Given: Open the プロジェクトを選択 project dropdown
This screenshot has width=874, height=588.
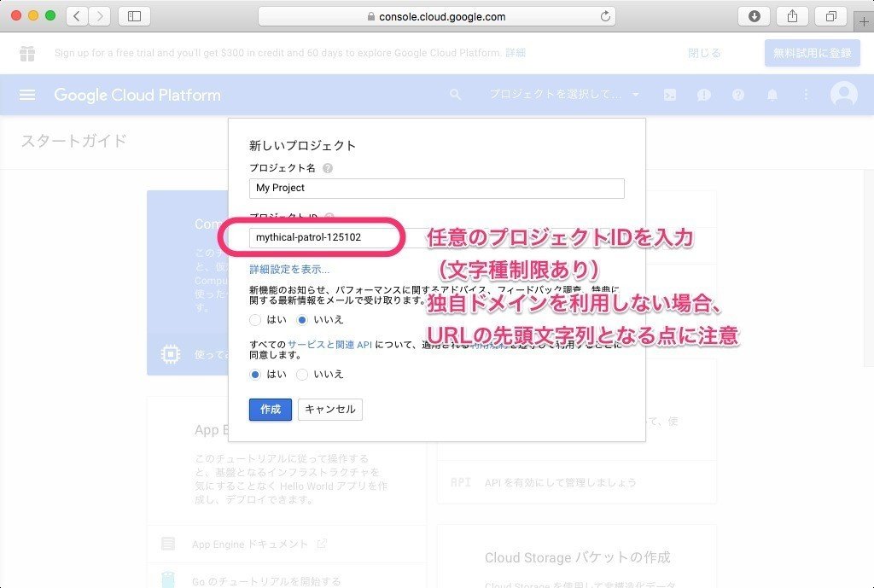Looking at the screenshot, I should click(564, 95).
